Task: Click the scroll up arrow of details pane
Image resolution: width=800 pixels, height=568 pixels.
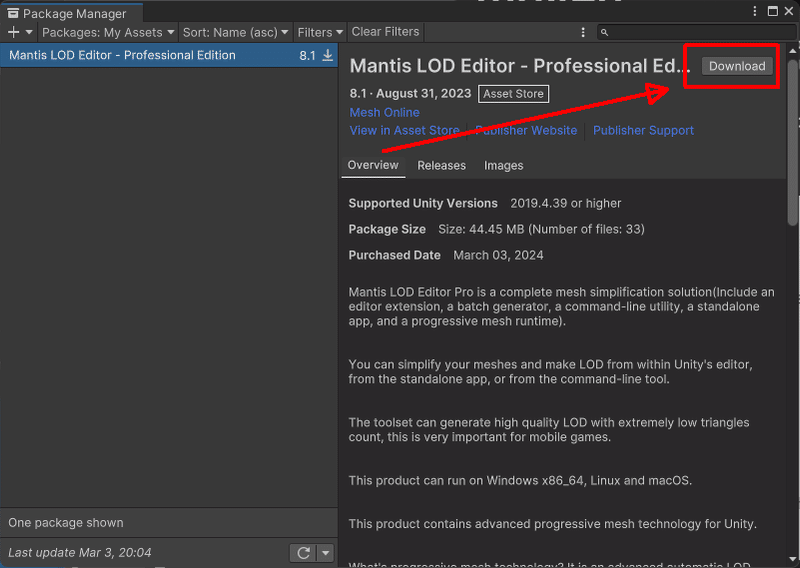Action: click(792, 51)
